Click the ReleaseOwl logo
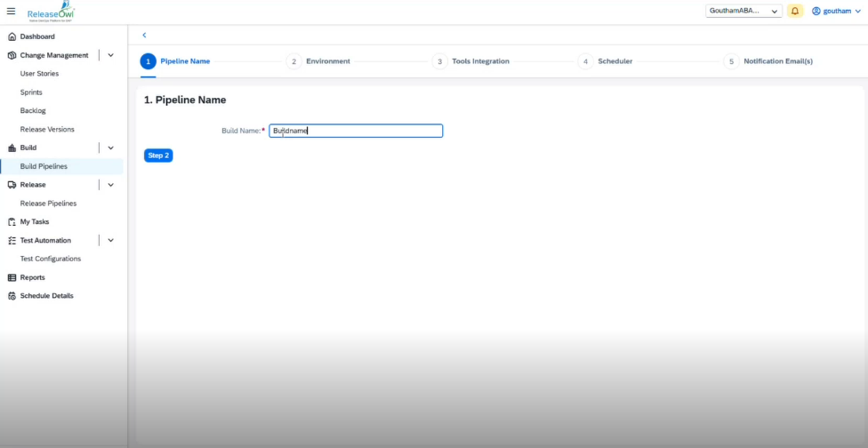Image resolution: width=868 pixels, height=448 pixels. click(x=51, y=12)
